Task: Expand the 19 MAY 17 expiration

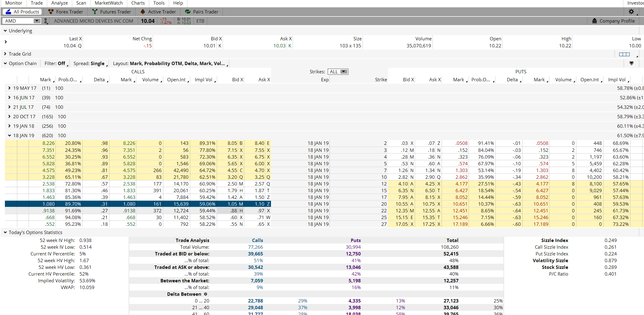Action: pyautogui.click(x=9, y=88)
